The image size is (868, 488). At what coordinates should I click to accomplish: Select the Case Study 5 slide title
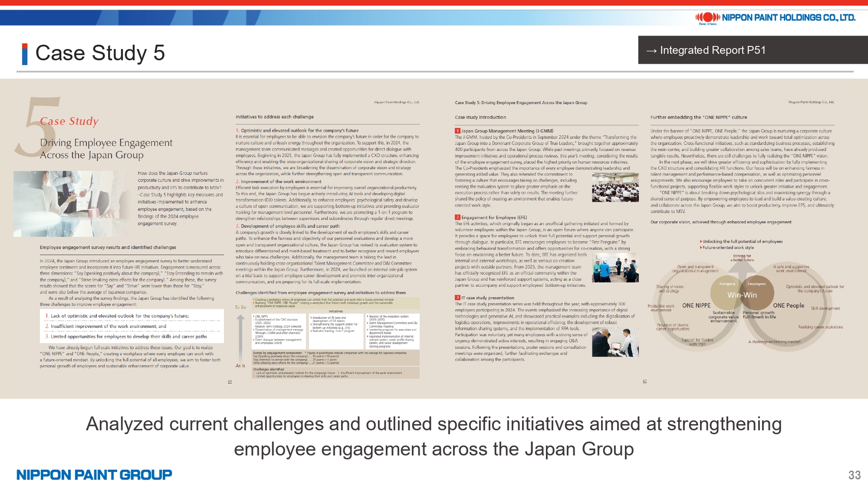click(100, 53)
